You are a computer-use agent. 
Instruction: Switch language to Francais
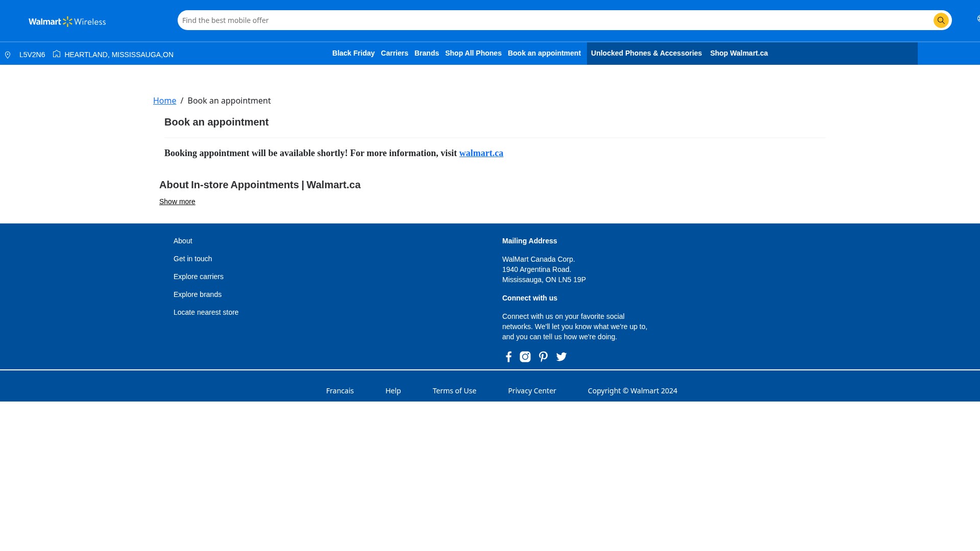(340, 391)
